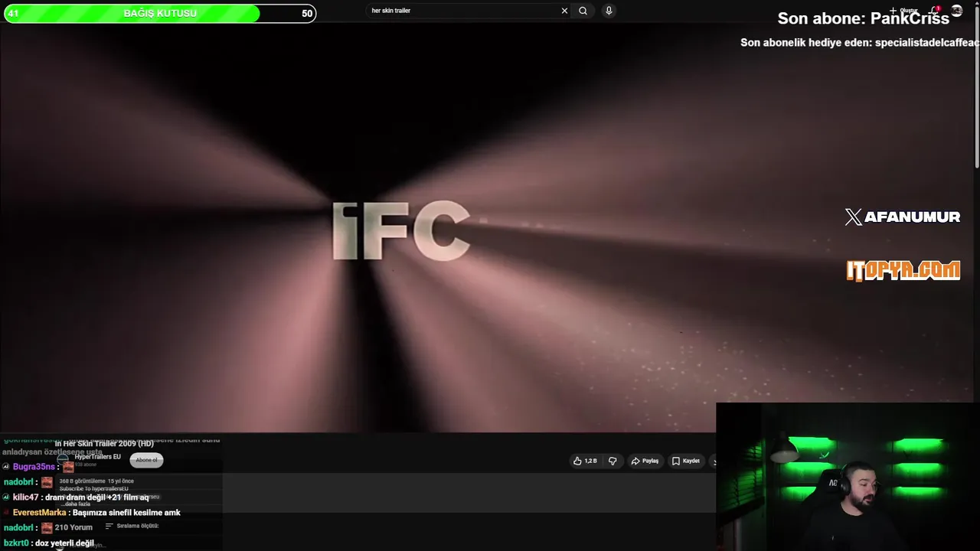Click the itopya.com sponsor logo
The width and height of the screenshot is (980, 551).
point(903,270)
